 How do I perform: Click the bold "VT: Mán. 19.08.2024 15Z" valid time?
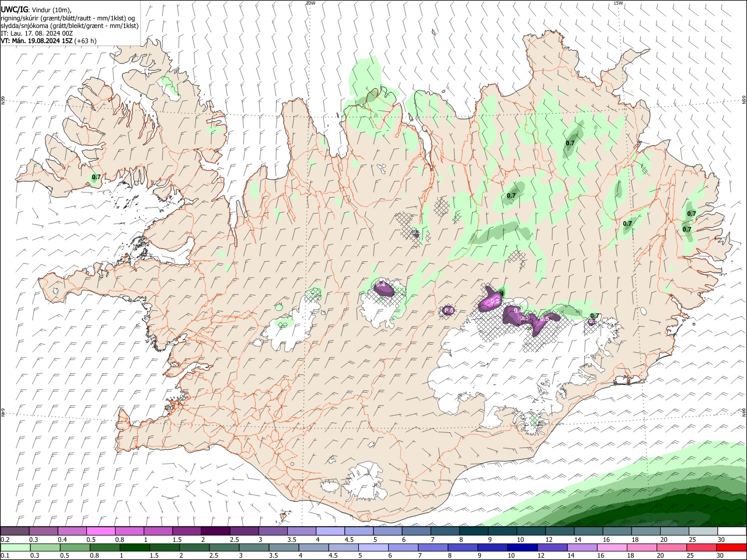[37, 41]
